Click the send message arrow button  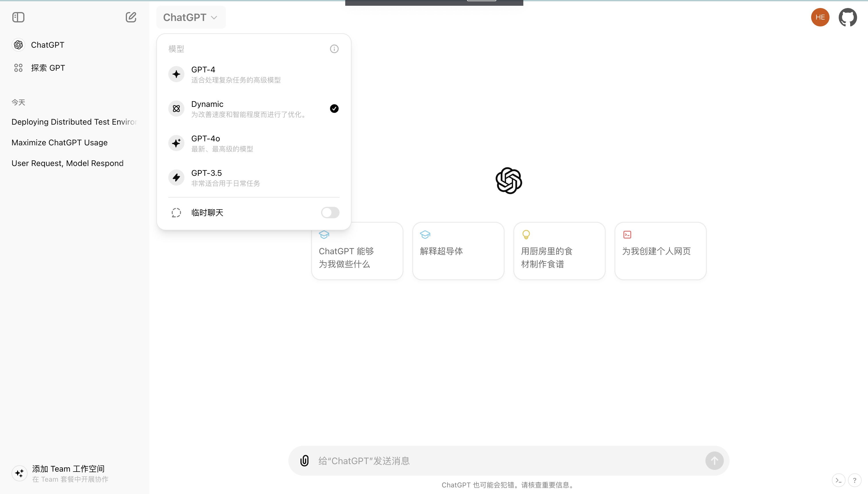[x=714, y=461]
